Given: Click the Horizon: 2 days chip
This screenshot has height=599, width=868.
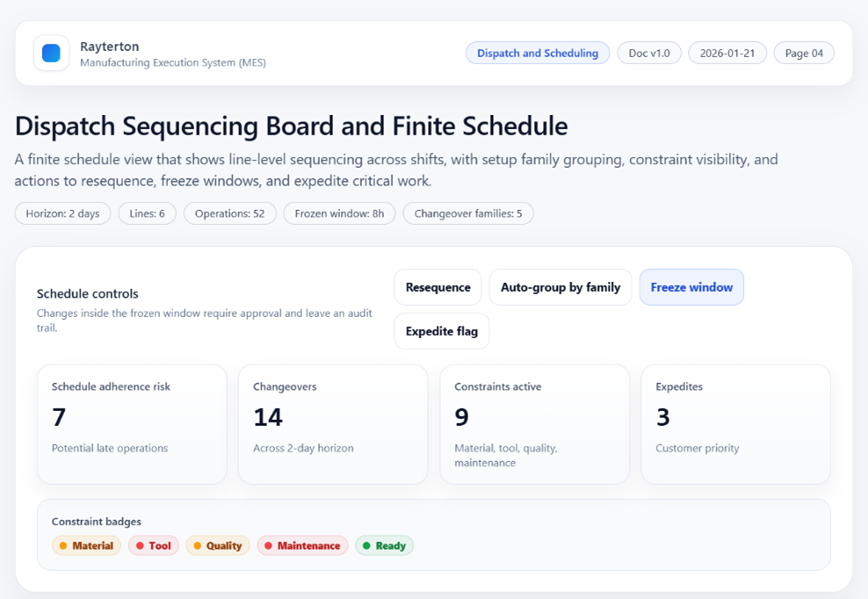Looking at the screenshot, I should click(x=62, y=213).
